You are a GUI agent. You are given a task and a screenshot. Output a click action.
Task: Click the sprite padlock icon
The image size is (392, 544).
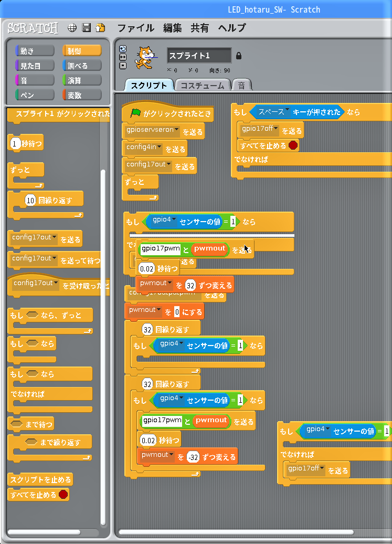click(239, 55)
